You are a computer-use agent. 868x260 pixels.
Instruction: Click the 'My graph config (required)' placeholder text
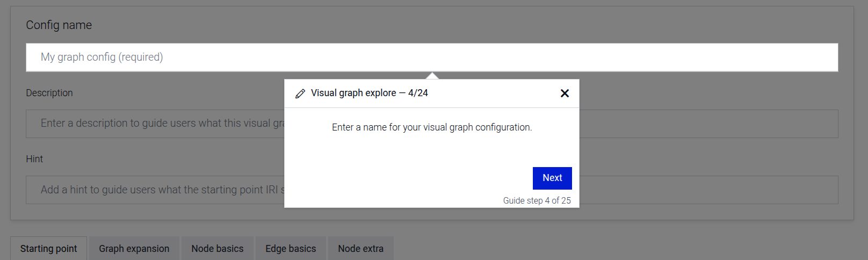coord(102,57)
